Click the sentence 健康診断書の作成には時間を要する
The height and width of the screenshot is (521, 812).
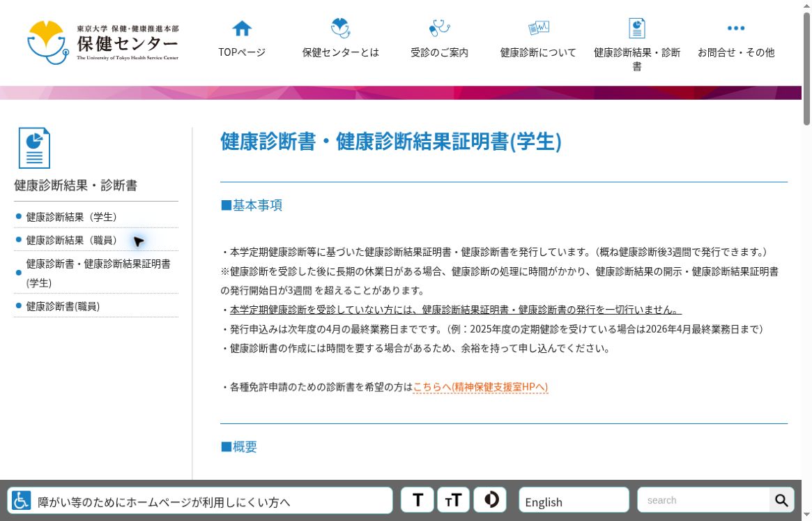point(416,348)
